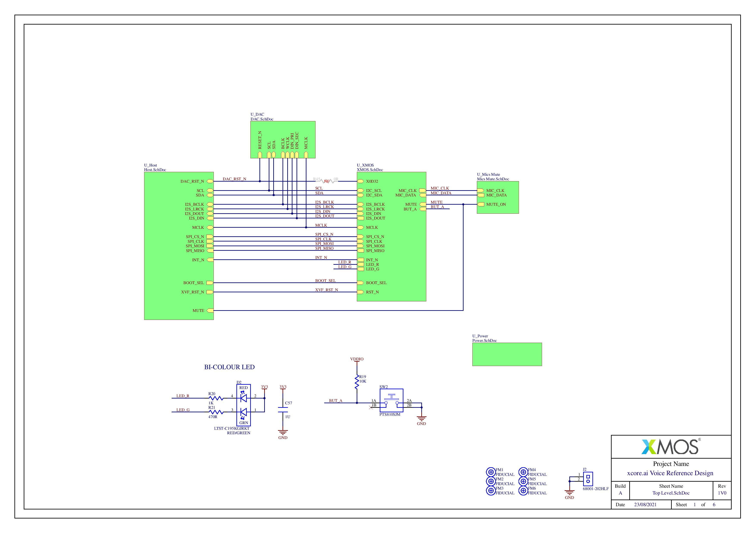The image size is (756, 534).
Task: Click the 68001-202HLF part number text
Action: pyautogui.click(x=596, y=489)
